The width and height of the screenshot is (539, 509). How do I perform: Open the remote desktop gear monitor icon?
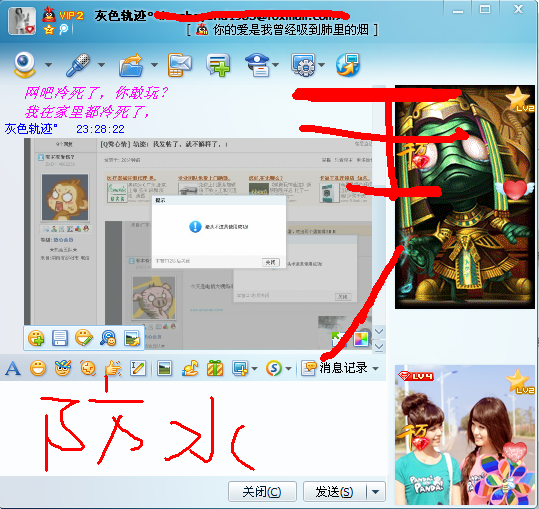pos(303,65)
